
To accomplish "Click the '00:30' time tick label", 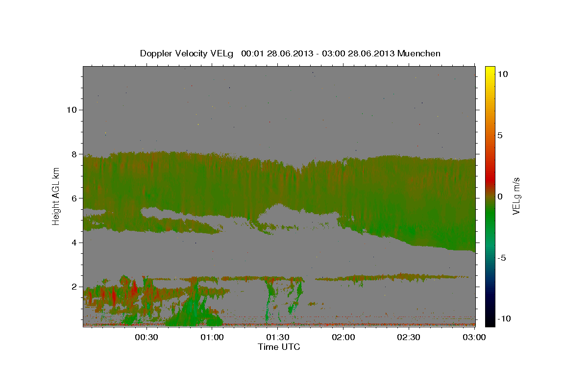I will [147, 338].
